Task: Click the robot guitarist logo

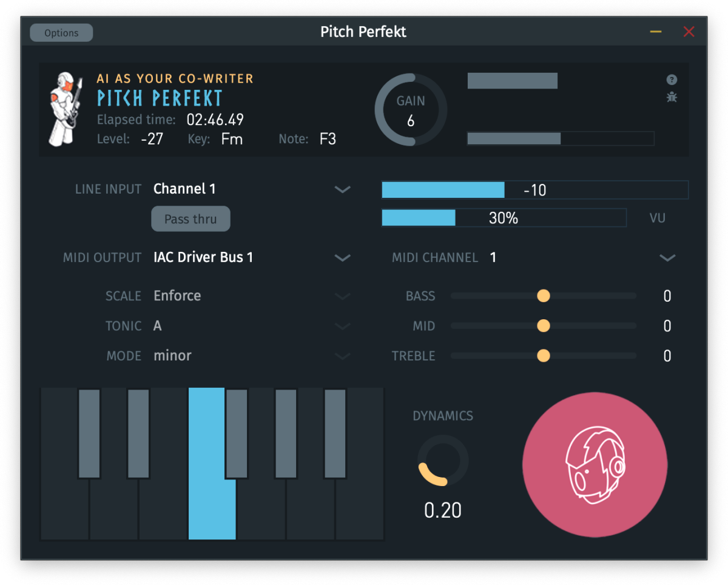Action: tap(66, 108)
